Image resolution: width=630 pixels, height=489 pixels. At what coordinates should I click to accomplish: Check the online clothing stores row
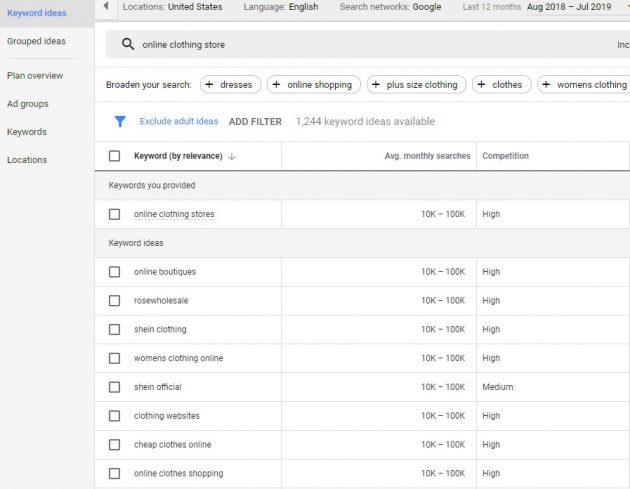coord(115,214)
